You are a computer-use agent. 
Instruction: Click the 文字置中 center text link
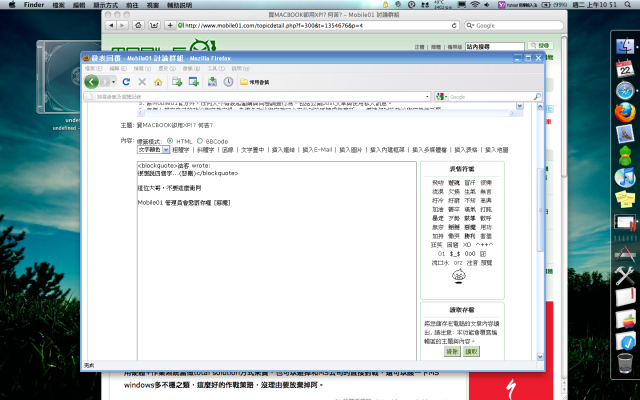[x=252, y=150]
